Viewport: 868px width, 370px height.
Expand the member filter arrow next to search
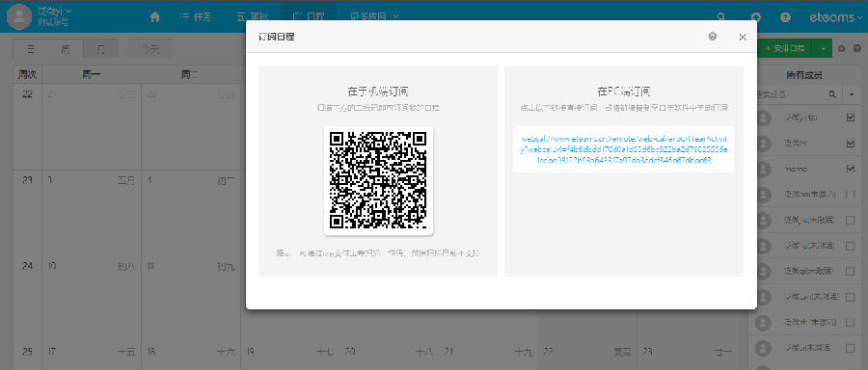[852, 94]
